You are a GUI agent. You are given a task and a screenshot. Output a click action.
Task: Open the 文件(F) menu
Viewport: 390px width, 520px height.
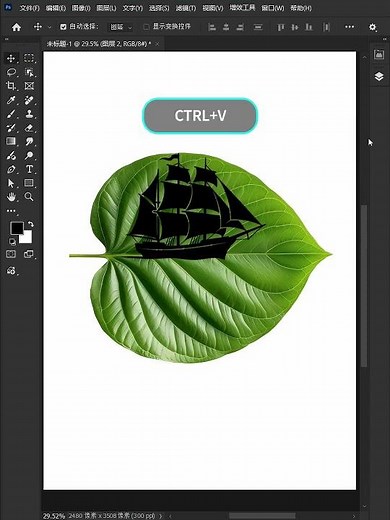coord(29,8)
